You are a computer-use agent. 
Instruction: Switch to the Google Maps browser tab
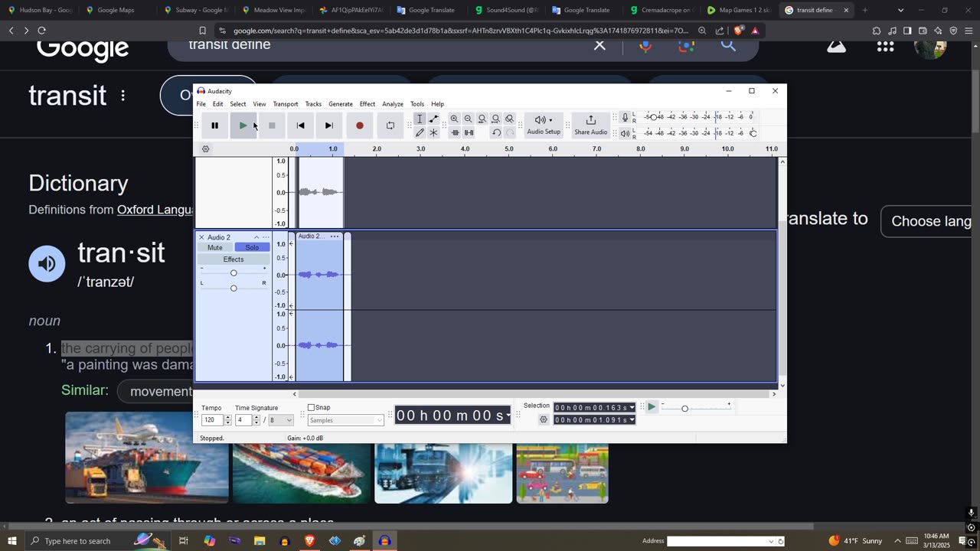coord(116,10)
